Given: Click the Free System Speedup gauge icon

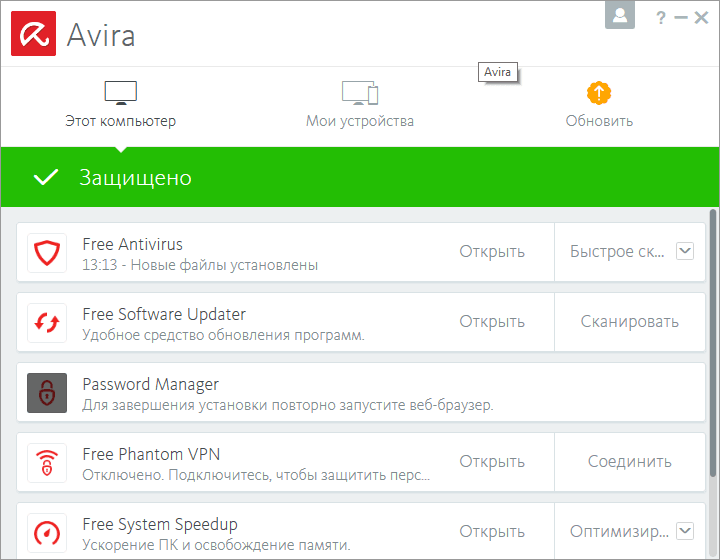Looking at the screenshot, I should [x=47, y=532].
